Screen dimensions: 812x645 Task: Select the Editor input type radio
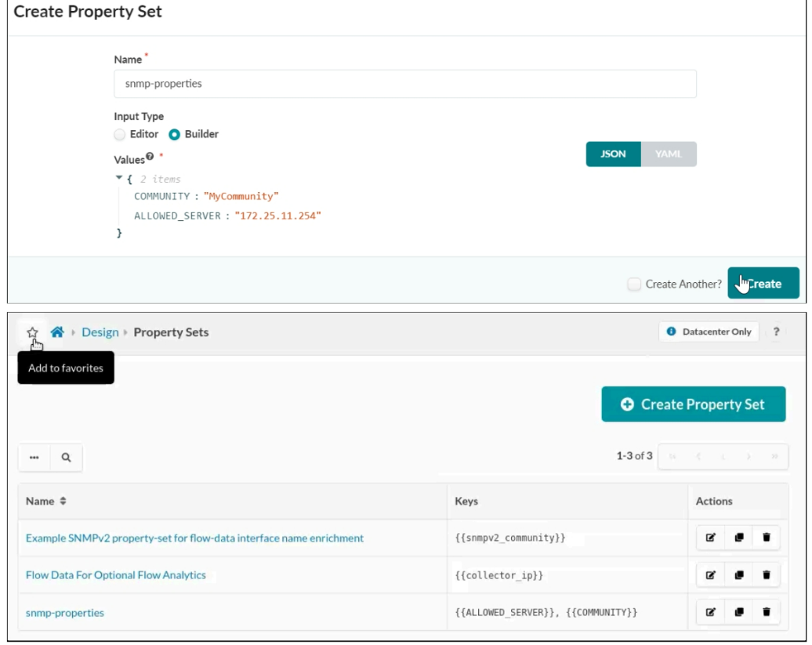(120, 134)
